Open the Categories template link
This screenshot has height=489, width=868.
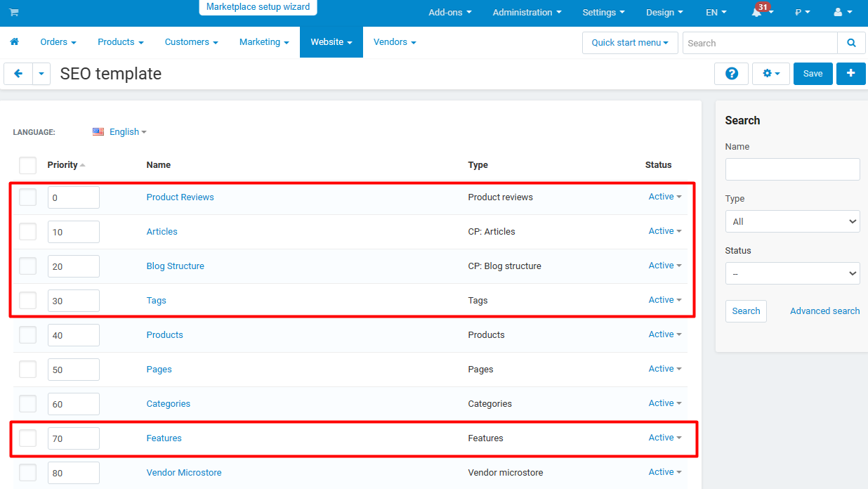tap(169, 404)
